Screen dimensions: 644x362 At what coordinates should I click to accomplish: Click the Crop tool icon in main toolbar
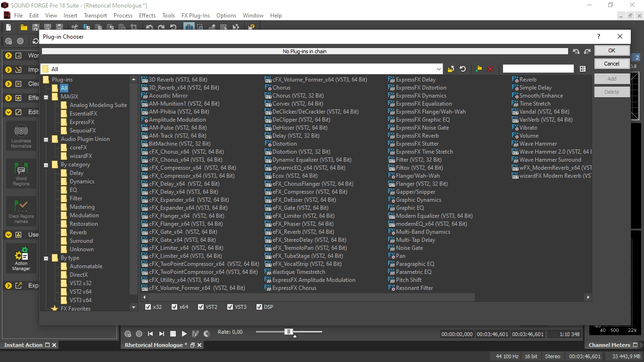coord(133,27)
